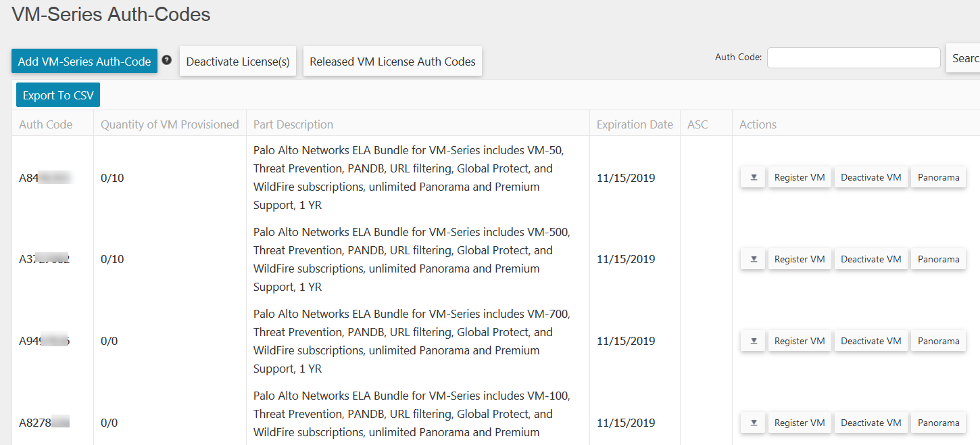Screen dimensions: 980x445
Task: Sort by Expiration Date column header
Action: tap(635, 124)
